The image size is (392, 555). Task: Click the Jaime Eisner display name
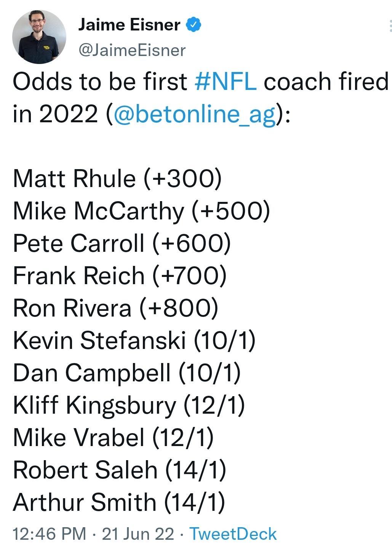(129, 25)
